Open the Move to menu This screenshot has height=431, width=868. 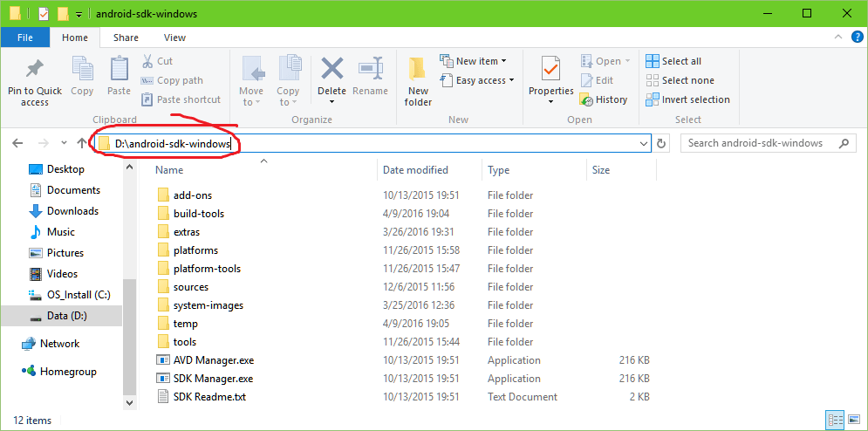click(x=250, y=81)
